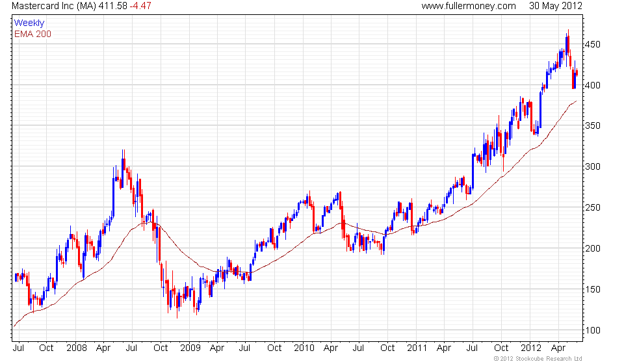
Task: Click the date 30 May 2012
Action: 555,6
